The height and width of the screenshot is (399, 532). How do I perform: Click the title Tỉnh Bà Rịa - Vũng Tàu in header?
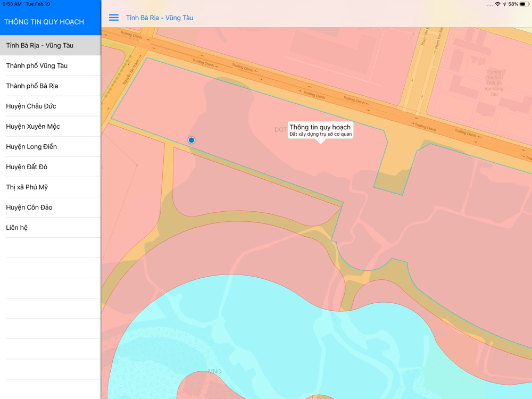click(x=160, y=18)
